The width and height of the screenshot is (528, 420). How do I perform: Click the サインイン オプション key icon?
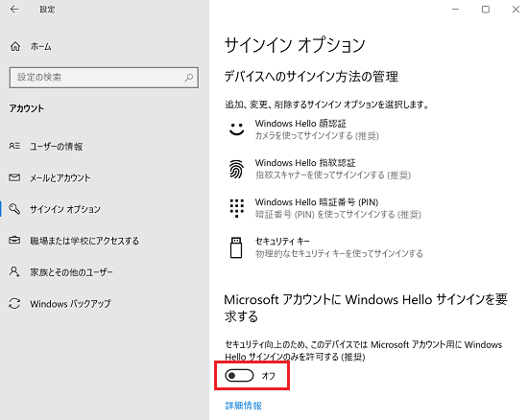click(14, 209)
